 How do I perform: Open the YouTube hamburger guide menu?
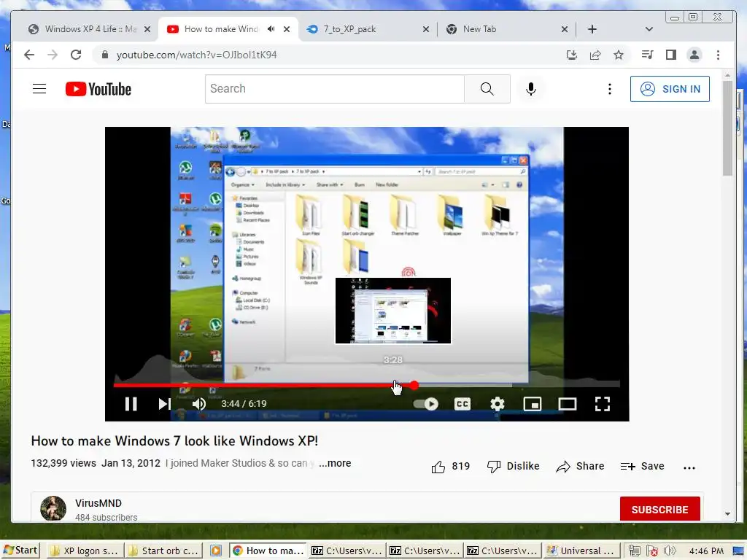[x=39, y=89]
